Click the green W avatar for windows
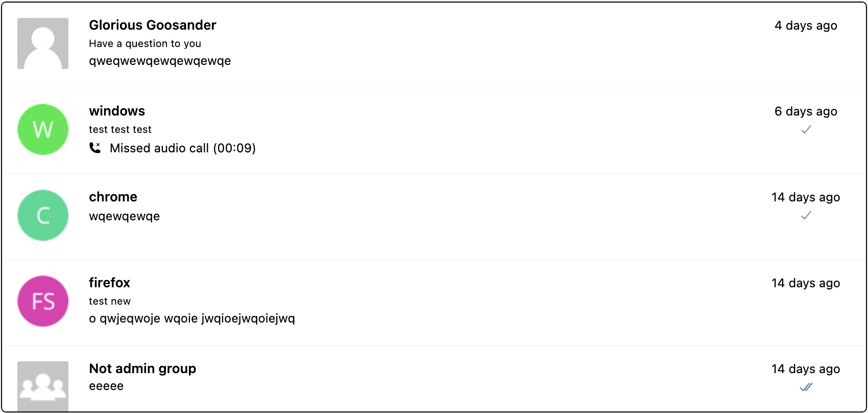 [43, 129]
